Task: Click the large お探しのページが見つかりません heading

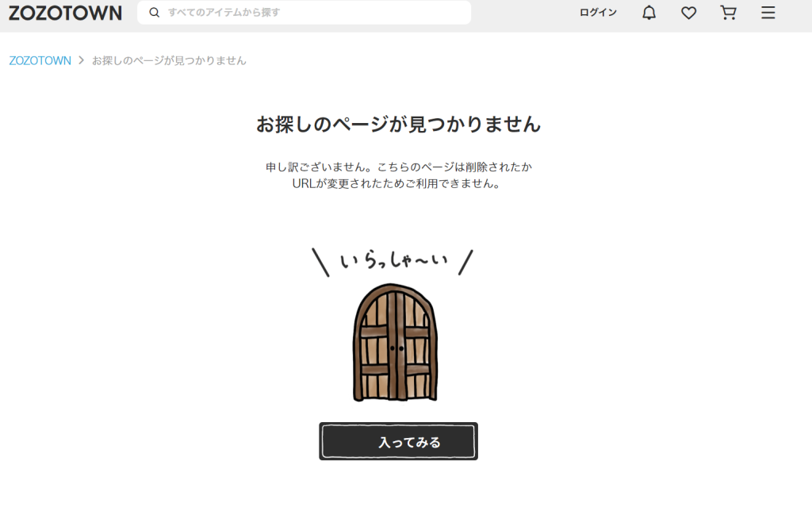Action: (x=398, y=125)
